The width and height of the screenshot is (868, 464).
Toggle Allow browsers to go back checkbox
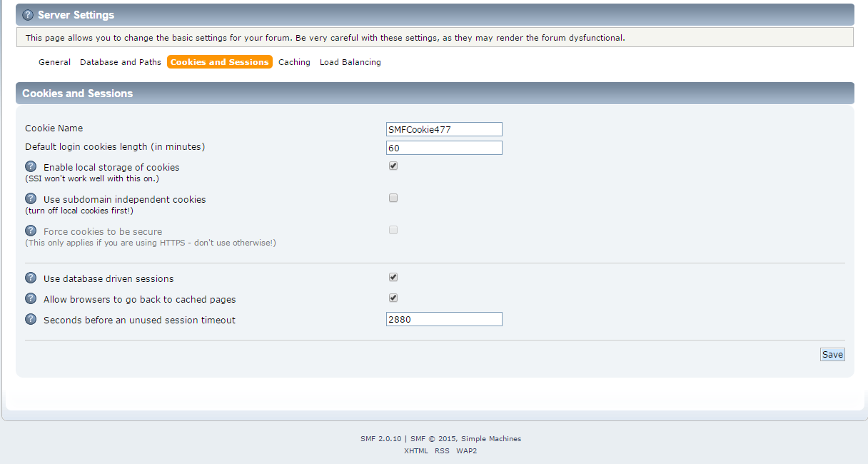(x=393, y=298)
